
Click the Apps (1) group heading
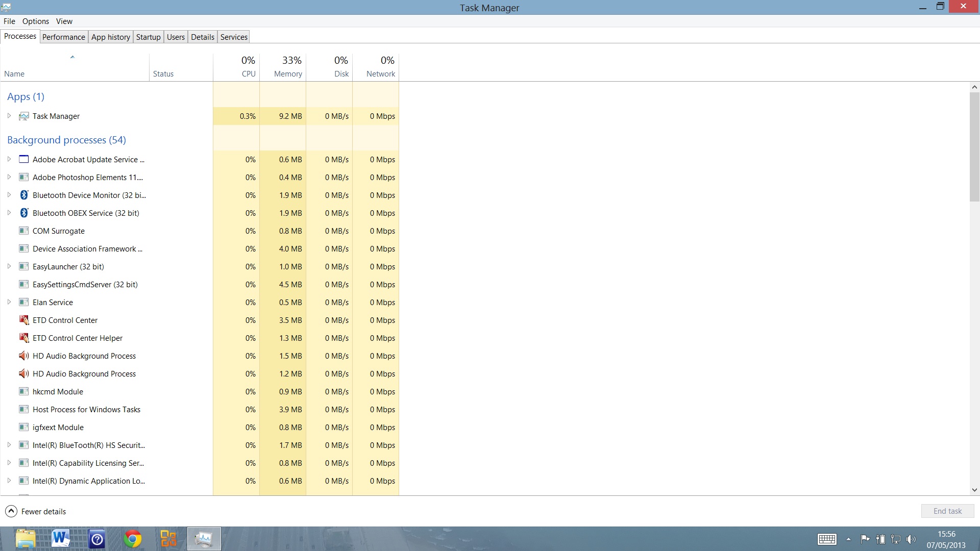pos(26,96)
